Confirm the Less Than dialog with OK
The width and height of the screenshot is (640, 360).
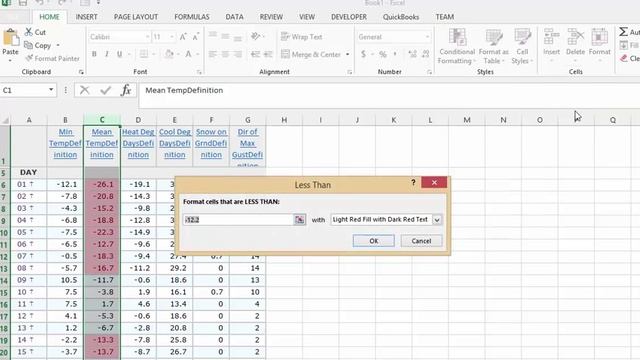pos(373,241)
